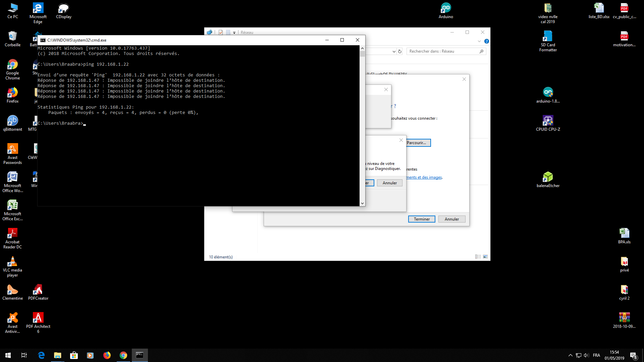The width and height of the screenshot is (644, 362).
Task: Click the Terminer button in the wizard
Action: coord(422,219)
